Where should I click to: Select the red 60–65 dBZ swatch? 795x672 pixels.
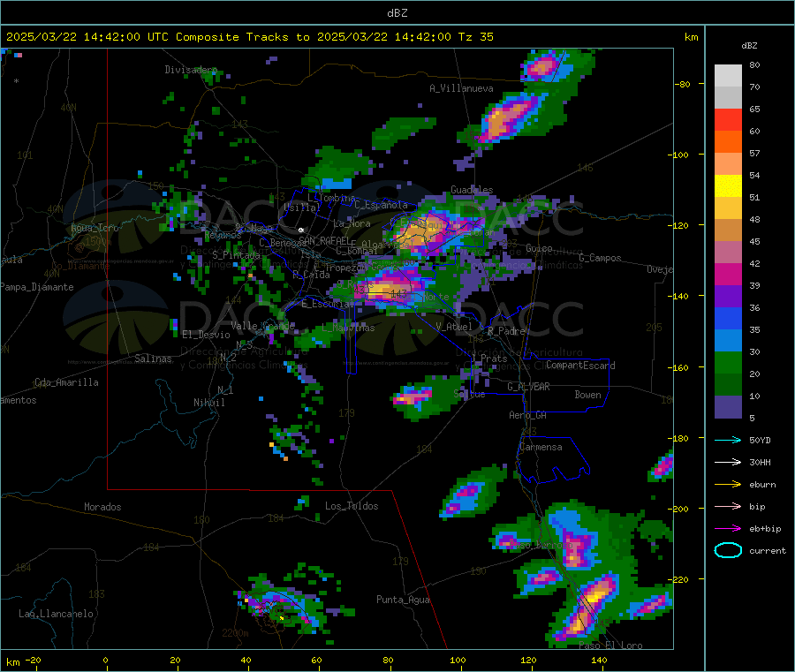point(728,120)
